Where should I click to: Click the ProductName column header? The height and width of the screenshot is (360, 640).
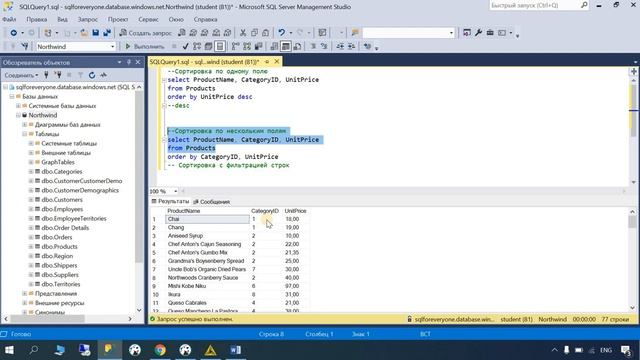(207, 211)
